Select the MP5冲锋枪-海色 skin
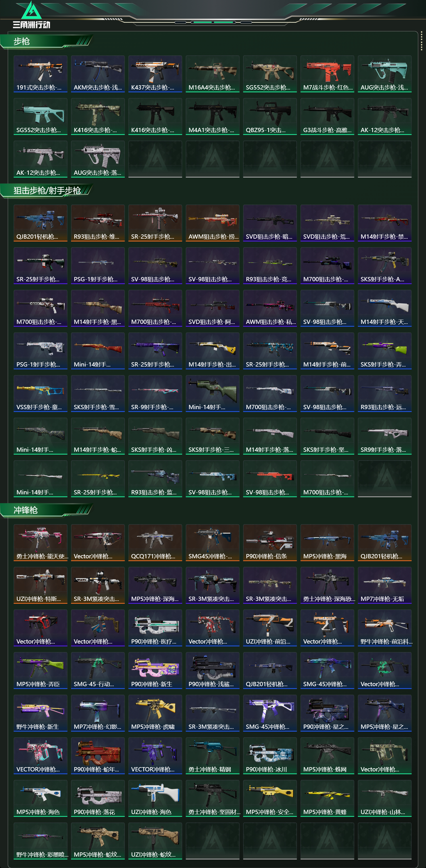This screenshot has width=426, height=868. [40, 798]
